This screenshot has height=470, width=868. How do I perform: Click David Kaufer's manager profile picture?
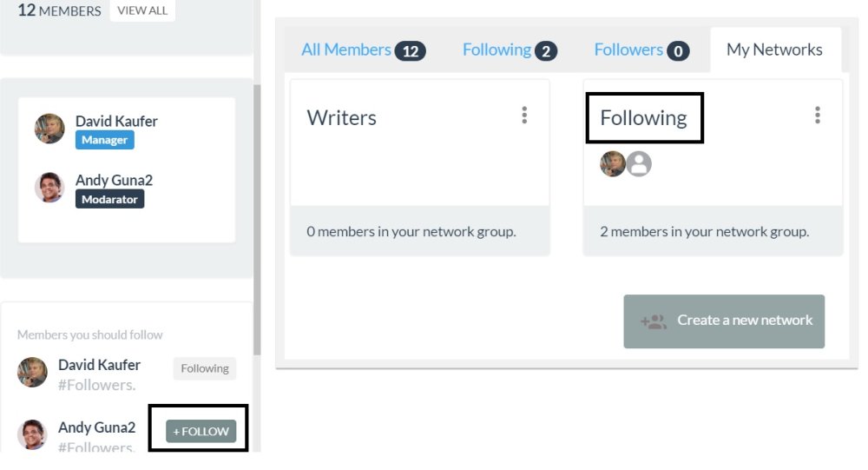click(49, 129)
